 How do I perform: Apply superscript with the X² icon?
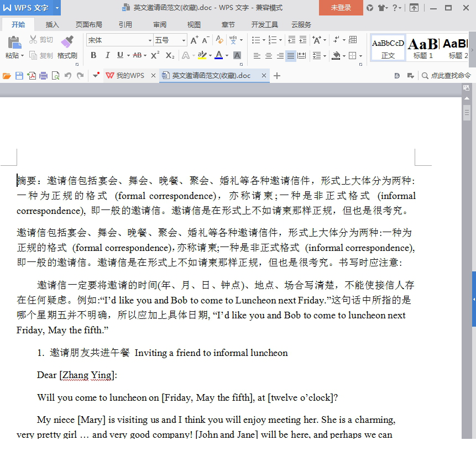[x=155, y=55]
